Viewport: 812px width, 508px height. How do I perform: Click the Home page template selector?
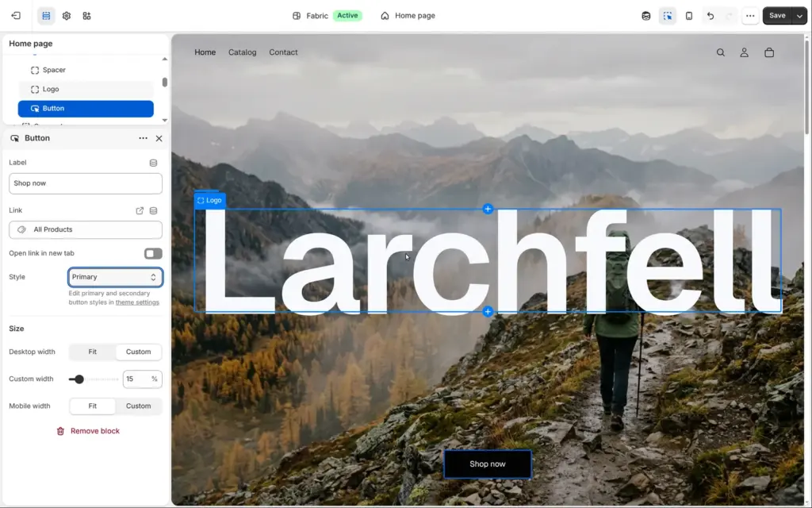coord(408,16)
